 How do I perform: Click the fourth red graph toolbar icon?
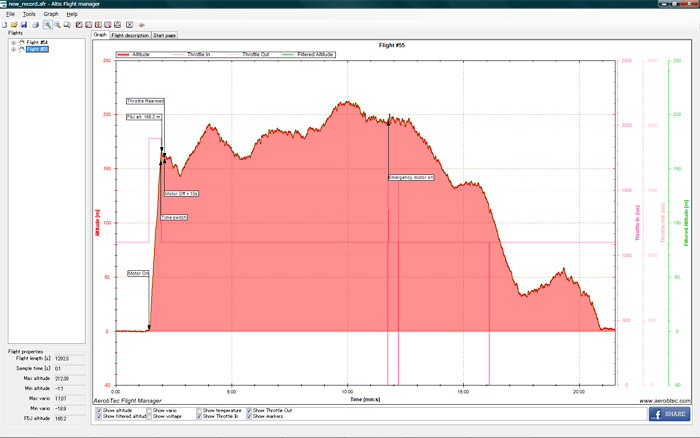click(108, 25)
